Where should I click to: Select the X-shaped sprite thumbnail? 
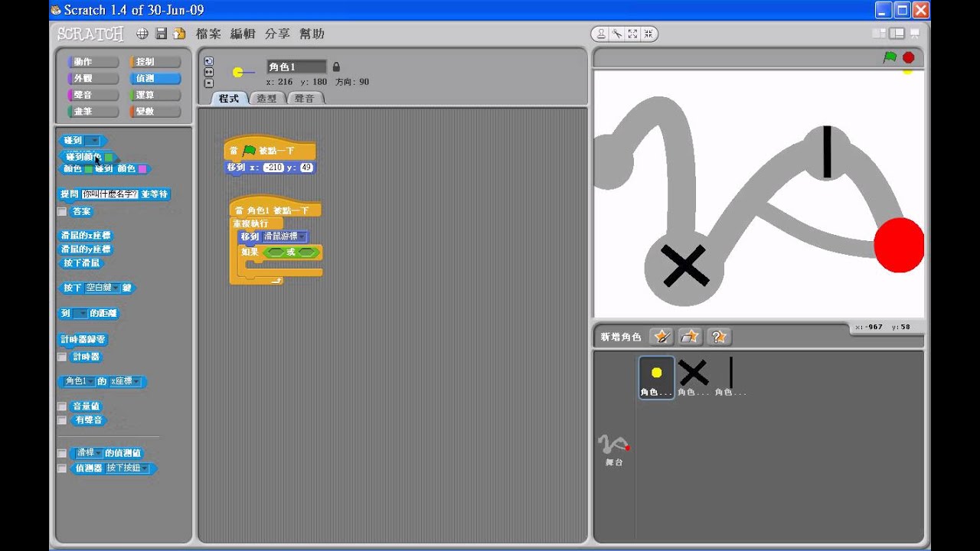coord(693,377)
